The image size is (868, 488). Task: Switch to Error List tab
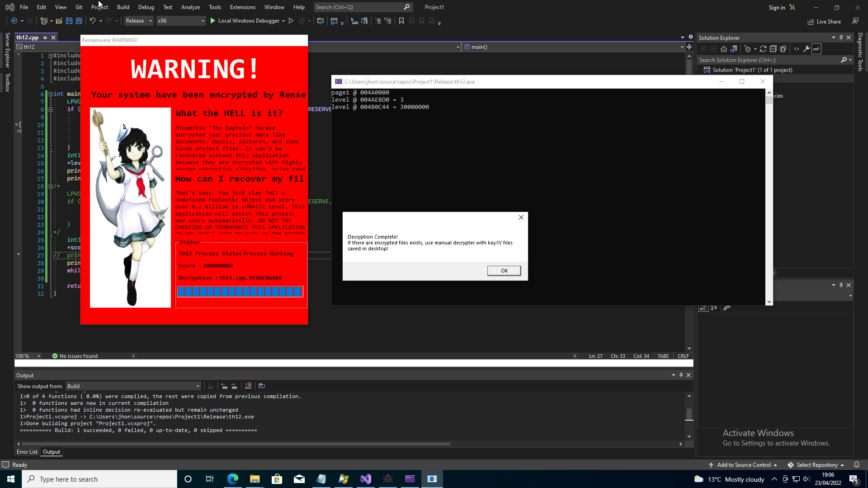coord(27,452)
